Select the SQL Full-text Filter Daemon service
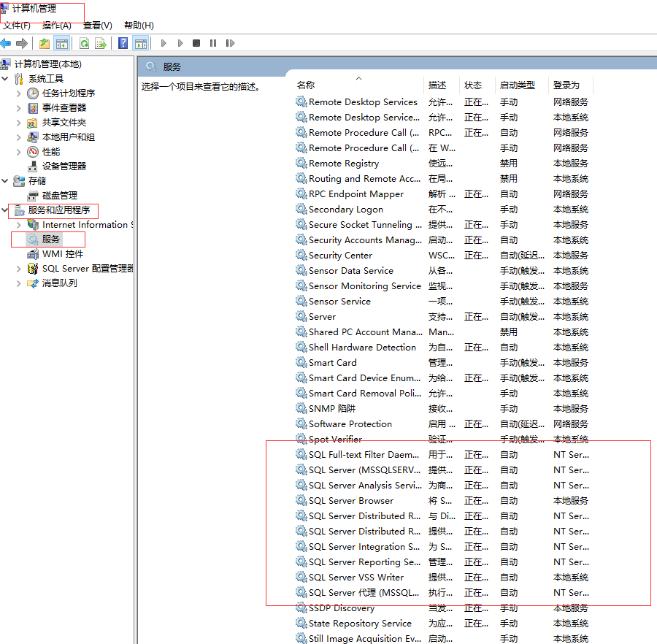Viewport: 657px width, 644px height. click(442, 455)
